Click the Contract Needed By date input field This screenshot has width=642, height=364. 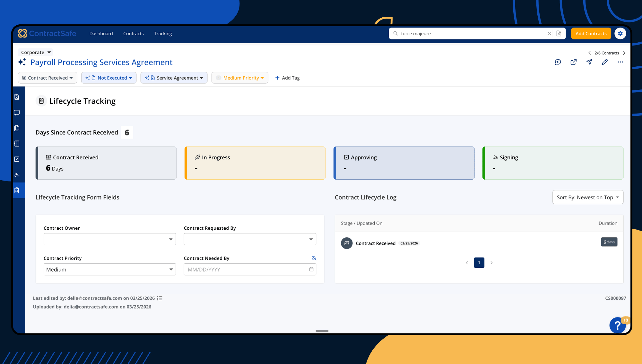coord(250,269)
